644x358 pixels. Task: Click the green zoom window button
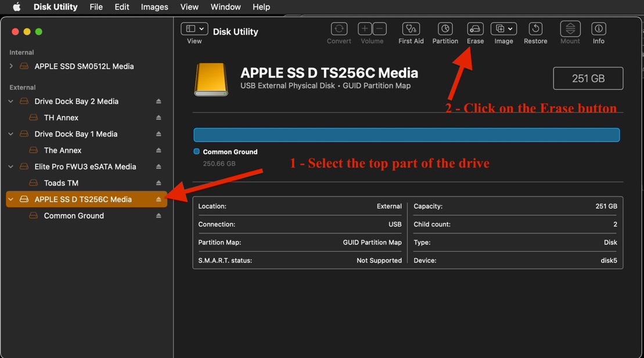pos(38,31)
